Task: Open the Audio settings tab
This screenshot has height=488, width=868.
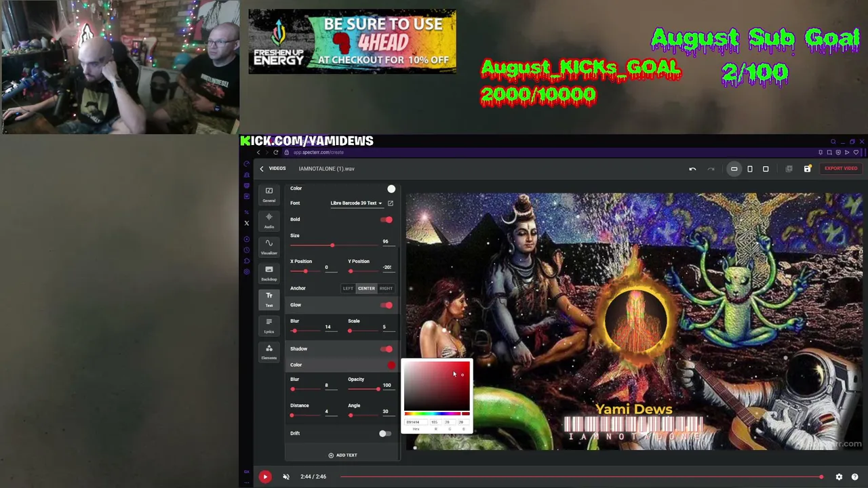Action: click(x=269, y=221)
